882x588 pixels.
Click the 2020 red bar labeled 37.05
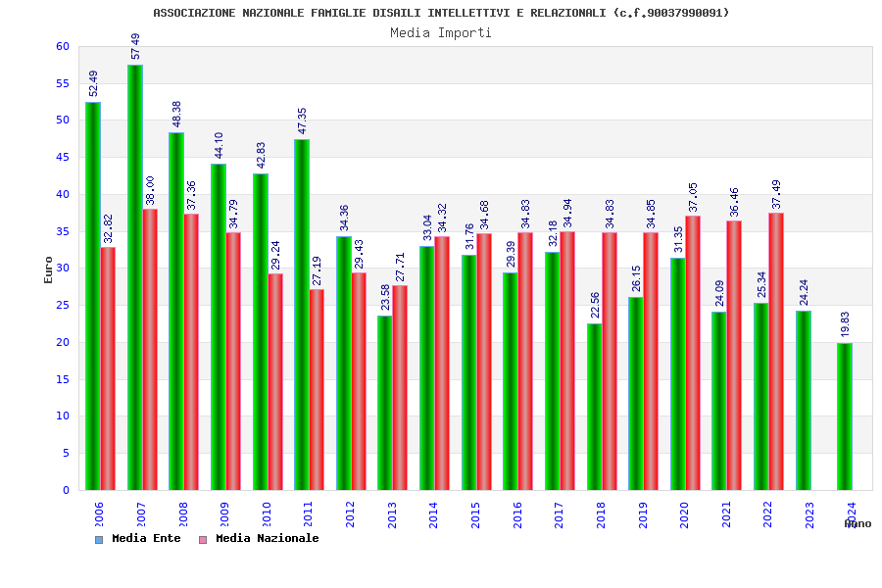point(693,354)
